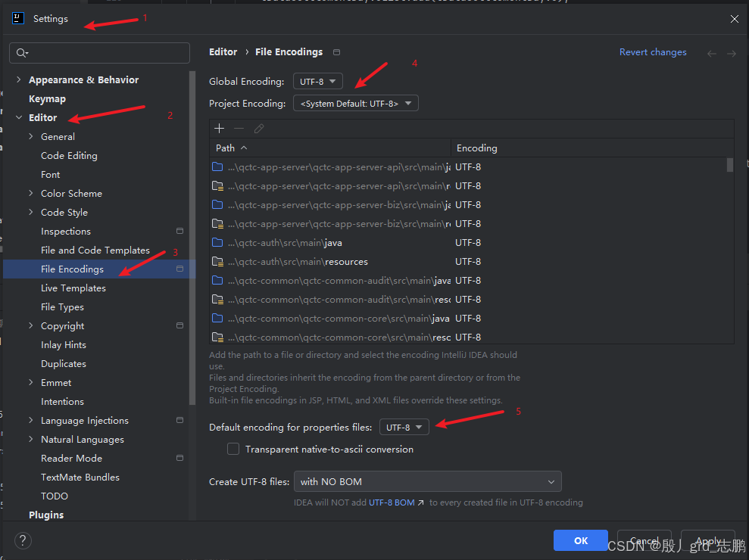Click the Revert changes link

pyautogui.click(x=653, y=52)
